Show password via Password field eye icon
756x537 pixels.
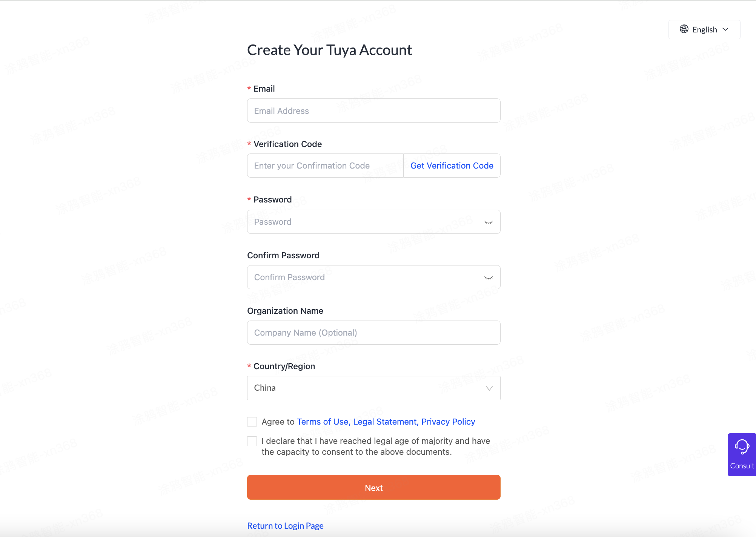(x=489, y=222)
